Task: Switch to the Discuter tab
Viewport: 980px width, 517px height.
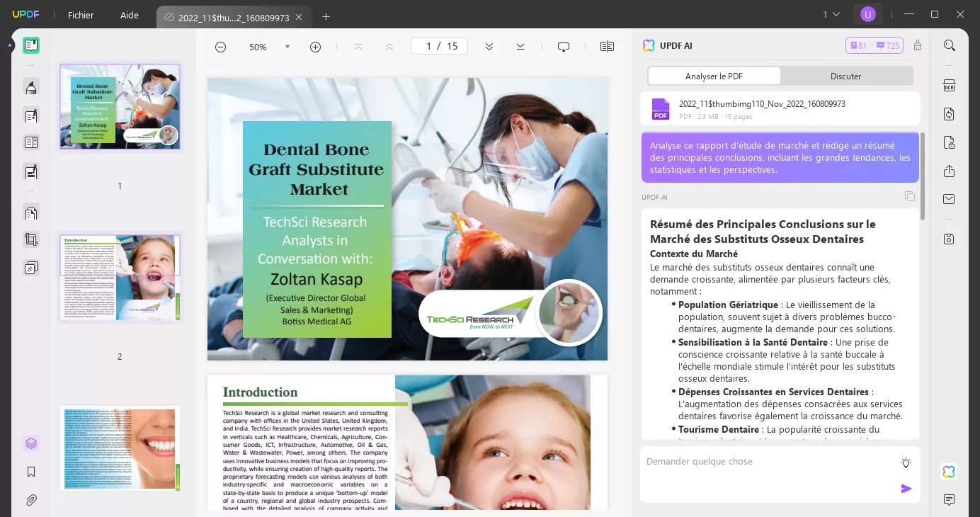Action: (x=845, y=76)
